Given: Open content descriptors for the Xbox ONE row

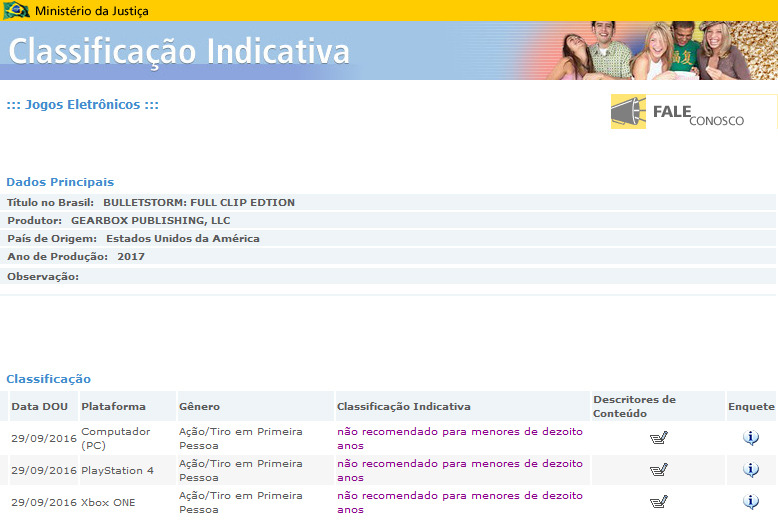Looking at the screenshot, I should point(658,502).
